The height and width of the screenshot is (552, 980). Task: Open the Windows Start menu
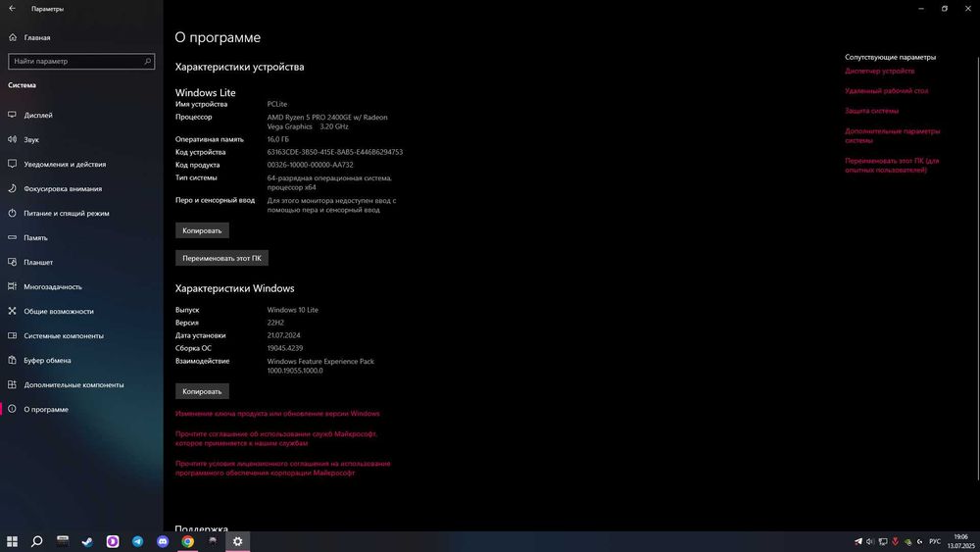coord(12,541)
